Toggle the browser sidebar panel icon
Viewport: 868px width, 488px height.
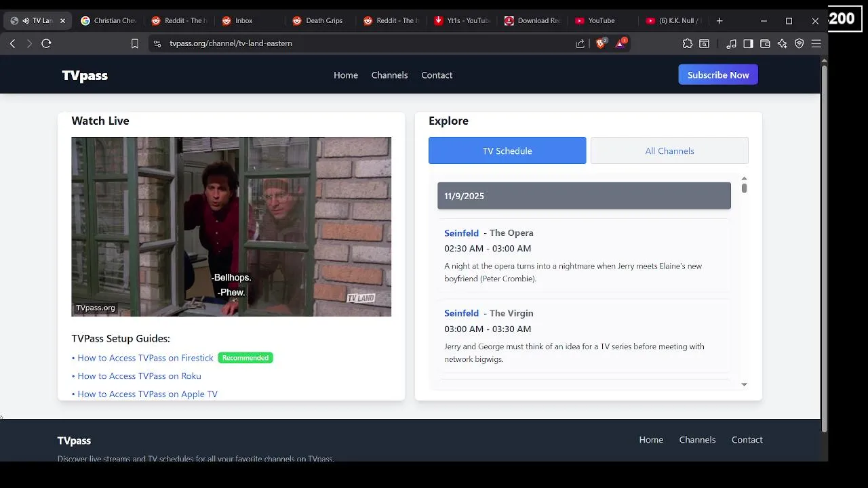(748, 43)
